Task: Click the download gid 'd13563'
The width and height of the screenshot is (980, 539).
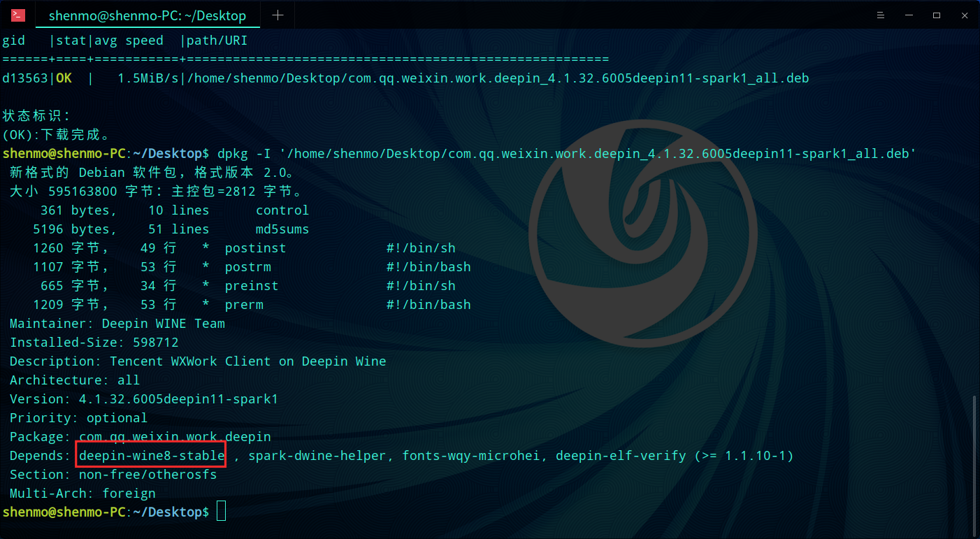Action: 25,78
